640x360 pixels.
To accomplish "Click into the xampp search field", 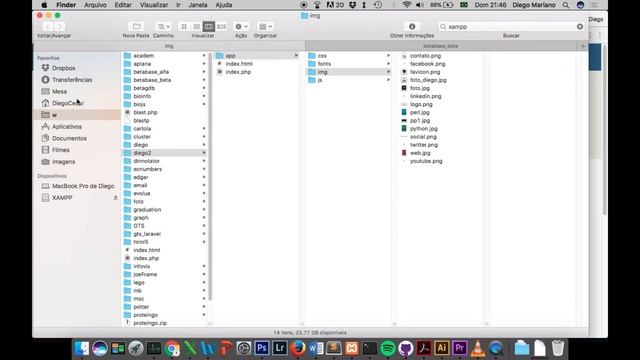I will pos(510,27).
